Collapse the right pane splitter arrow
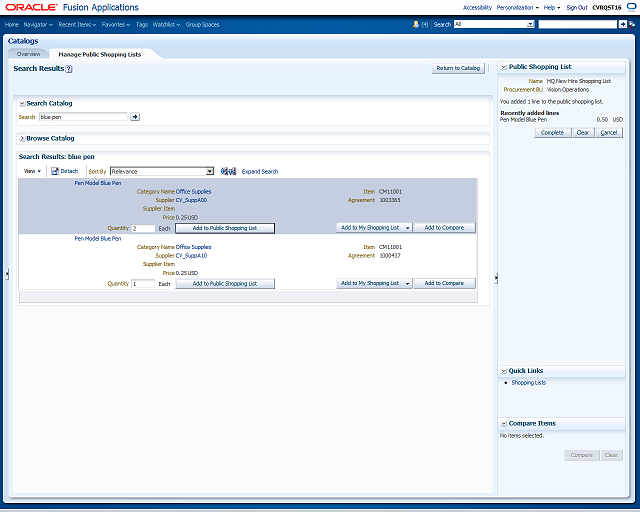Image resolution: width=640 pixels, height=512 pixels. pos(496,278)
